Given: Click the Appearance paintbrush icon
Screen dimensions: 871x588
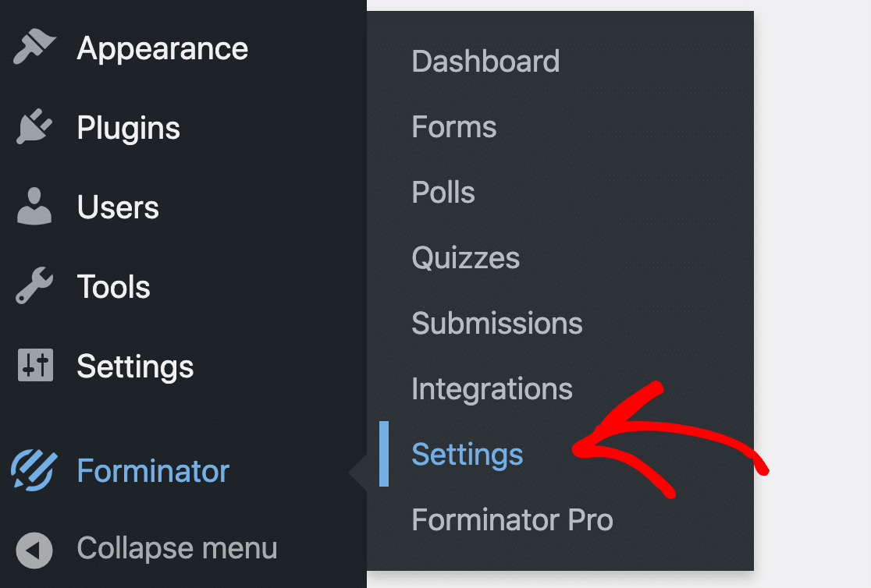Looking at the screenshot, I should [x=33, y=48].
